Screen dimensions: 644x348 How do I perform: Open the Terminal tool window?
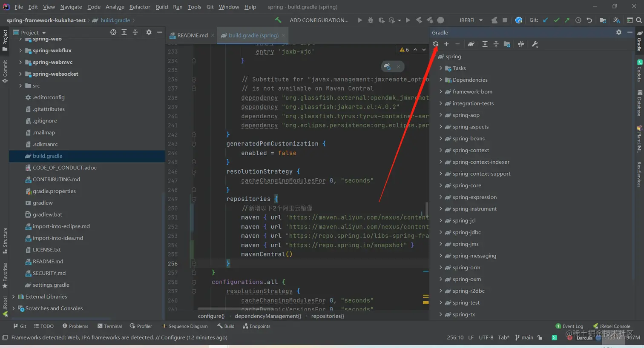109,326
